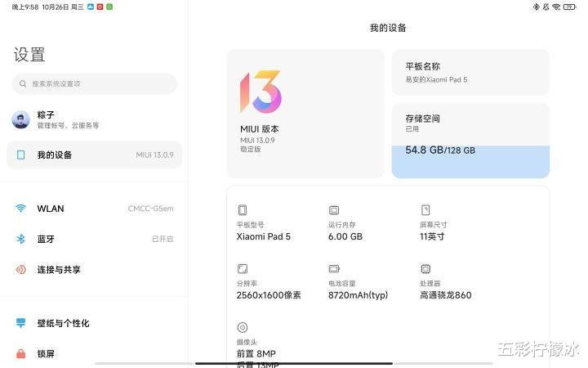Click the battery capacity icon
The width and height of the screenshot is (588, 368).
333,268
